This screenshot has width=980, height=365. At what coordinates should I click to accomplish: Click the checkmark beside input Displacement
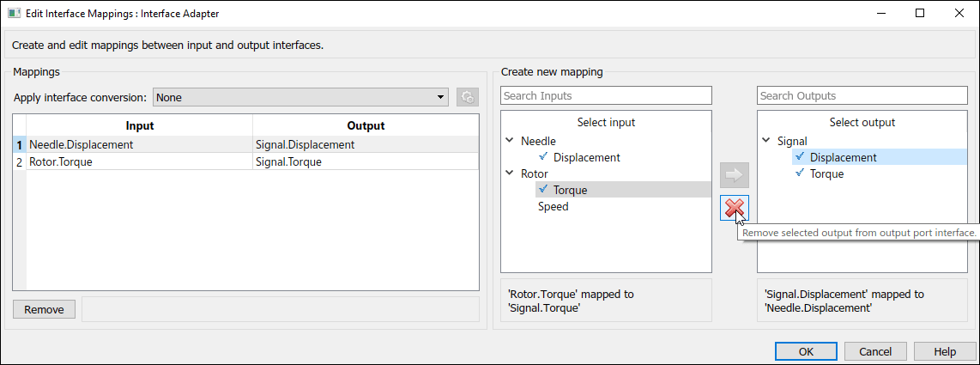pos(543,157)
